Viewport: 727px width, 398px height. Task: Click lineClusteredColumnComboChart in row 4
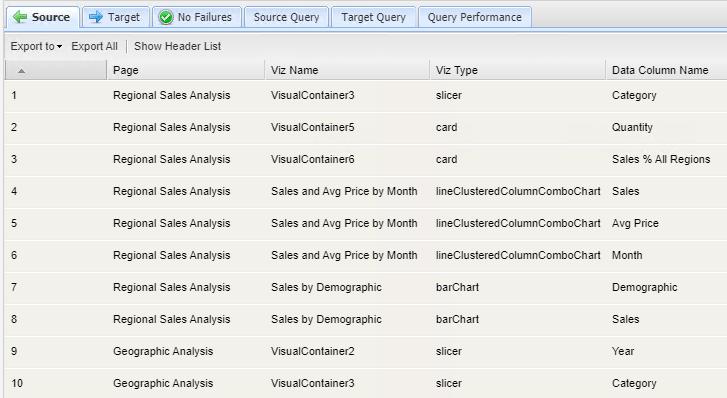tap(518, 192)
